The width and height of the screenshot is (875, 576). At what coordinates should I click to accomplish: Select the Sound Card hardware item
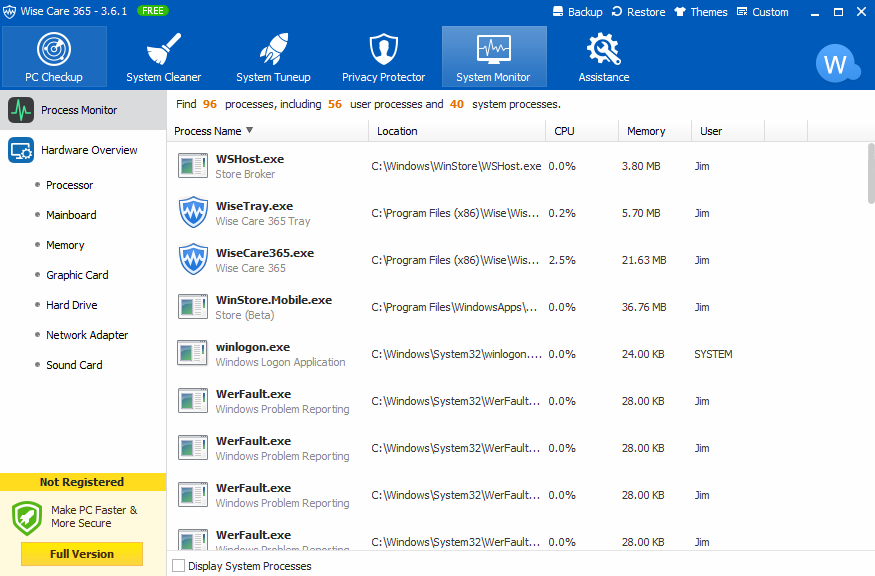[74, 365]
